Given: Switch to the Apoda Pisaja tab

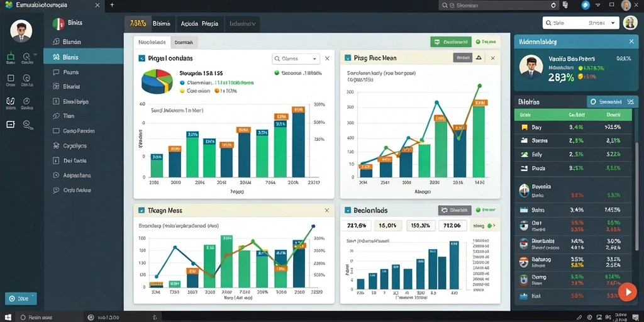Looking at the screenshot, I should coord(199,24).
